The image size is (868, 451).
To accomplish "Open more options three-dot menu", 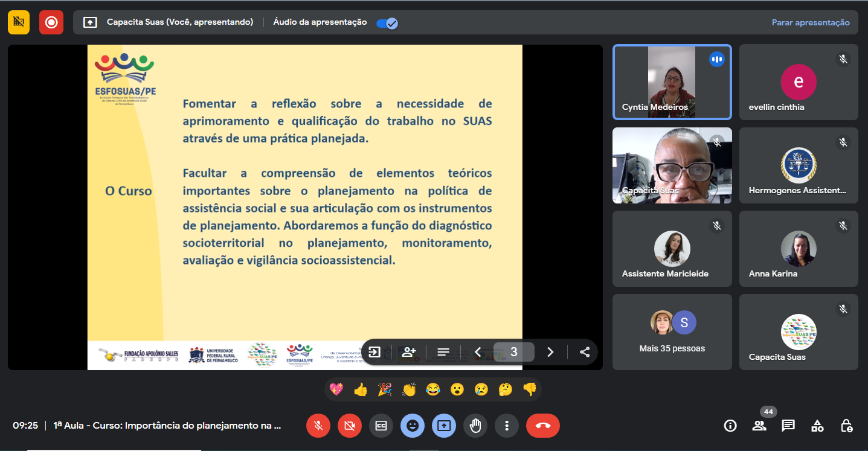I will tap(507, 426).
